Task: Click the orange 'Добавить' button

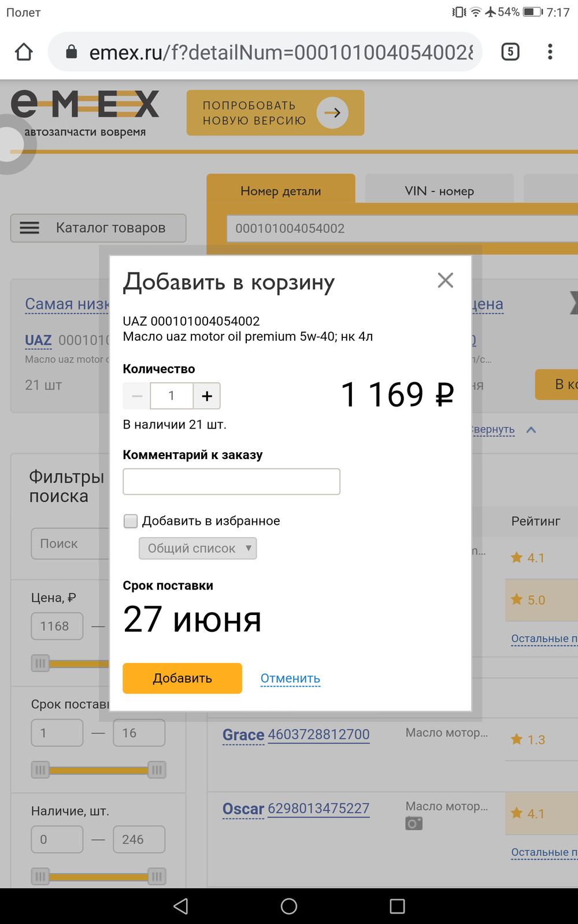Action: pos(182,678)
